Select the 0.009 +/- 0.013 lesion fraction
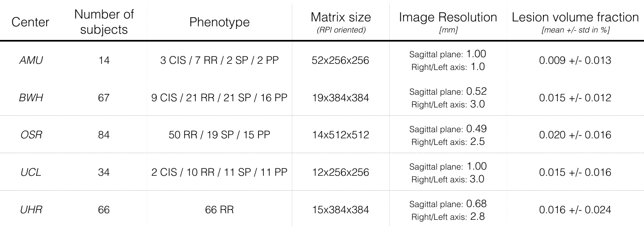The width and height of the screenshot is (644, 226). click(575, 61)
